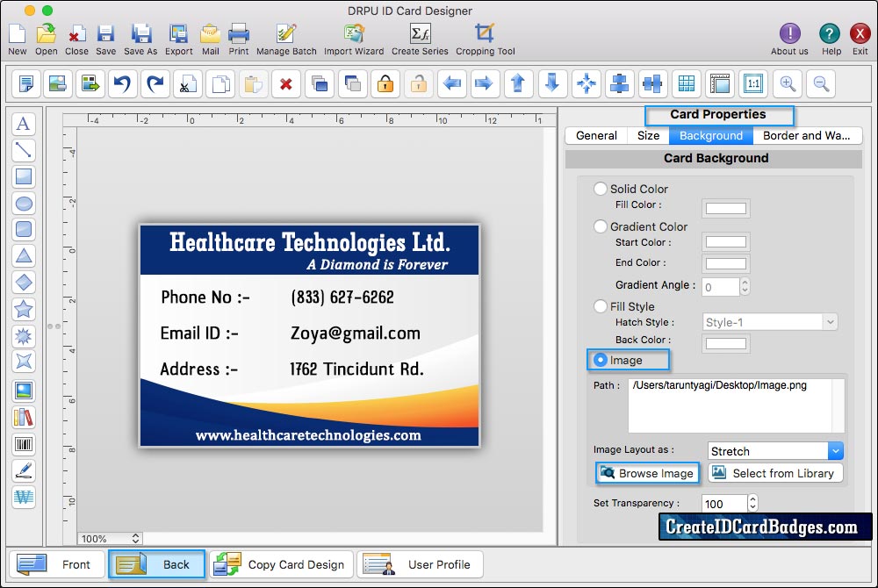This screenshot has height=588, width=878.
Task: Pick the Fill Color swatch
Action: pos(726,209)
